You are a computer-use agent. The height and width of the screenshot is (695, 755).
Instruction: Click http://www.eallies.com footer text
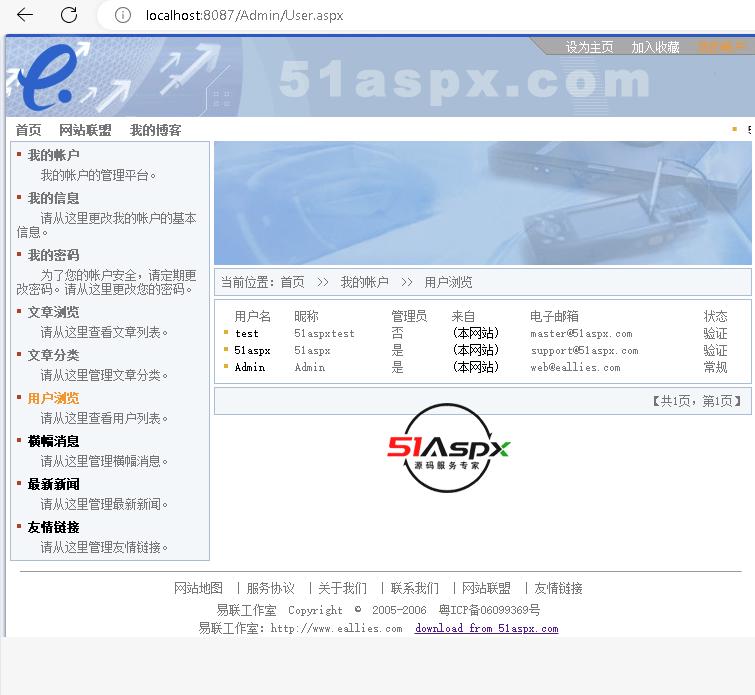click(336, 629)
